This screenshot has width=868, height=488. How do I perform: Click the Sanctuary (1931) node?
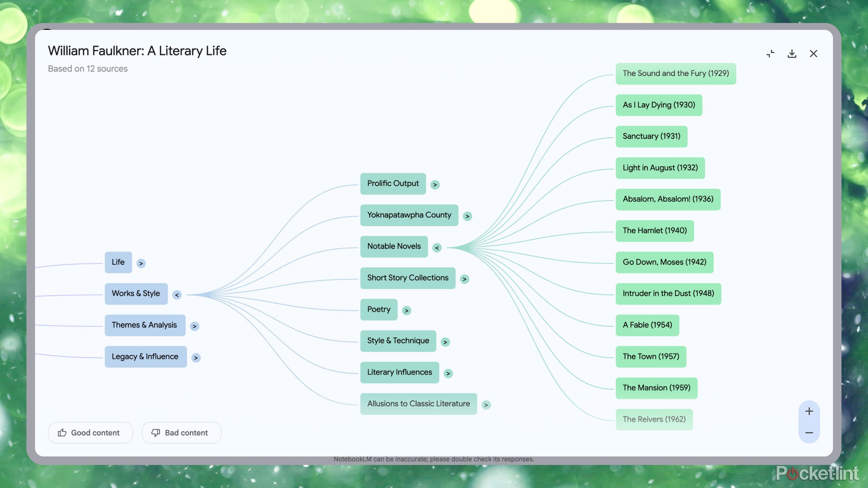tap(651, 137)
